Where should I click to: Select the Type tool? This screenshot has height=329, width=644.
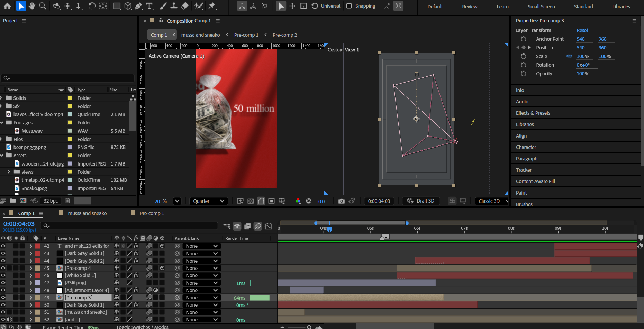tap(149, 6)
